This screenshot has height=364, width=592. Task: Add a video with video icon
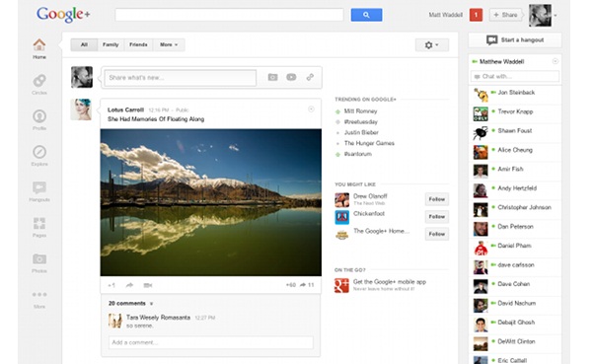click(x=291, y=77)
